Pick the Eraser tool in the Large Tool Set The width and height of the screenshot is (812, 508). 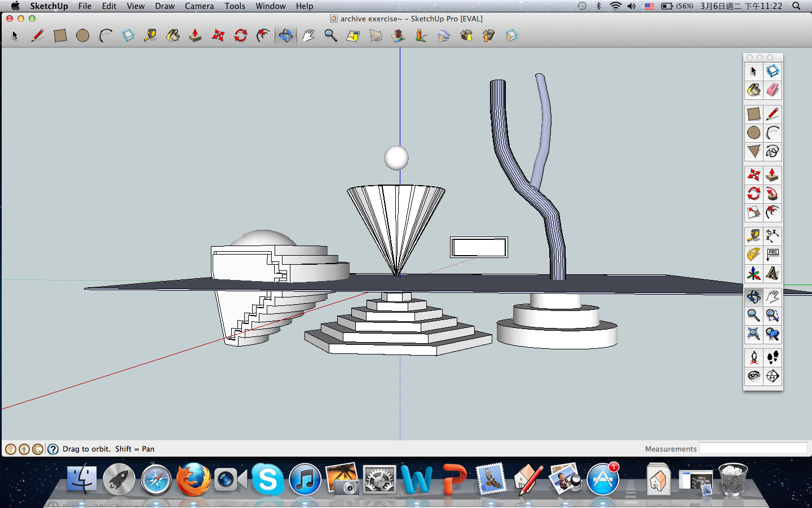click(773, 89)
